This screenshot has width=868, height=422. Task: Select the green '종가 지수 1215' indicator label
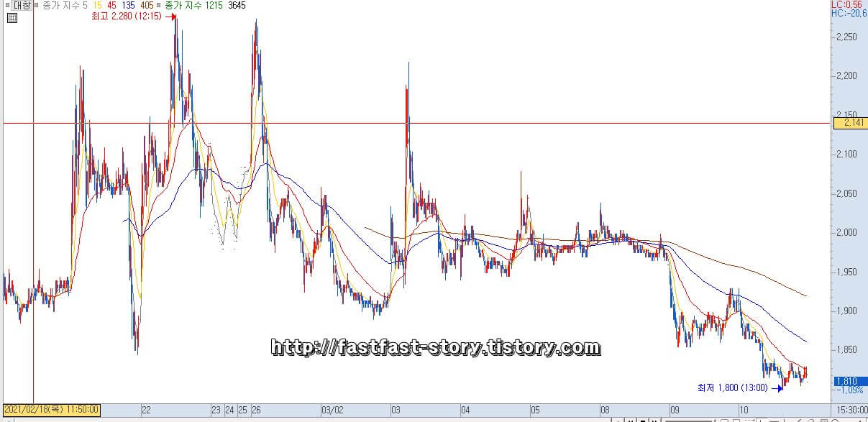pos(193,6)
